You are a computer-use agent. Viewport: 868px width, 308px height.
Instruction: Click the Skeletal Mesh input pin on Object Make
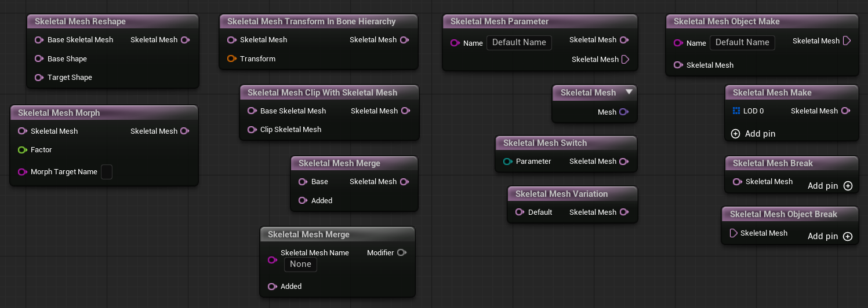click(x=678, y=65)
